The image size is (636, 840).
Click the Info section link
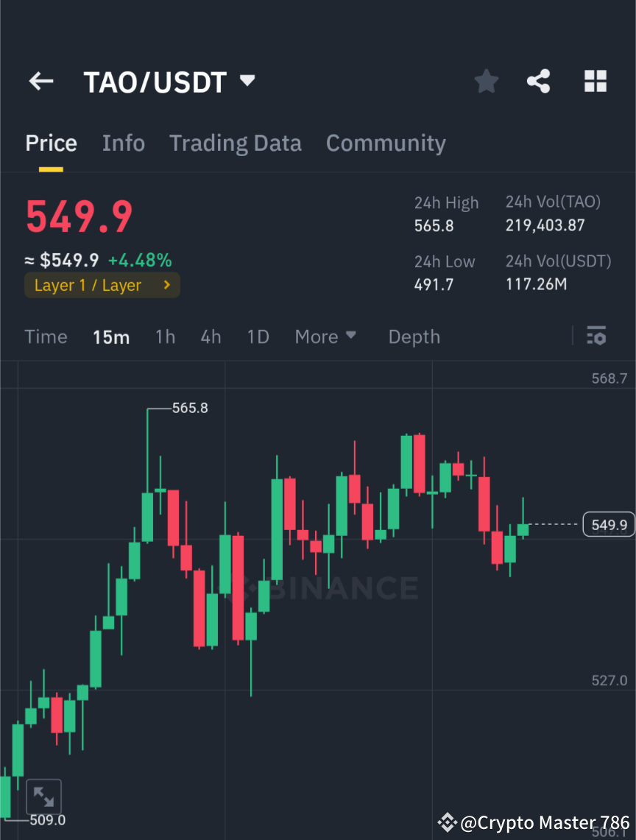(123, 143)
